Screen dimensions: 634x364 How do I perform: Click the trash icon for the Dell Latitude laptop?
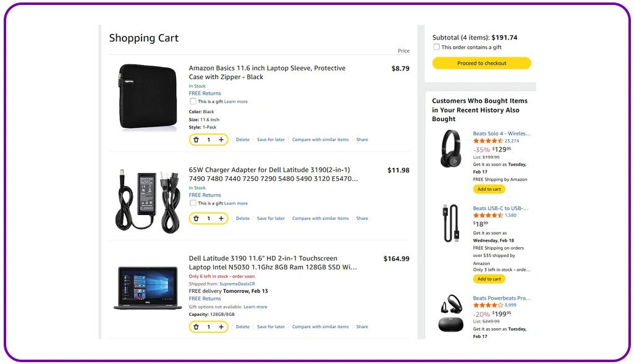pos(196,326)
